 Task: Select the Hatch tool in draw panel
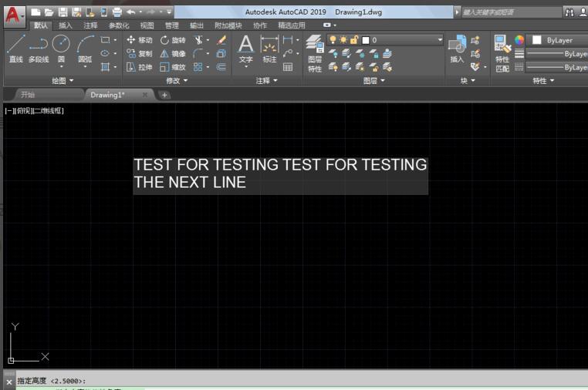coord(105,67)
